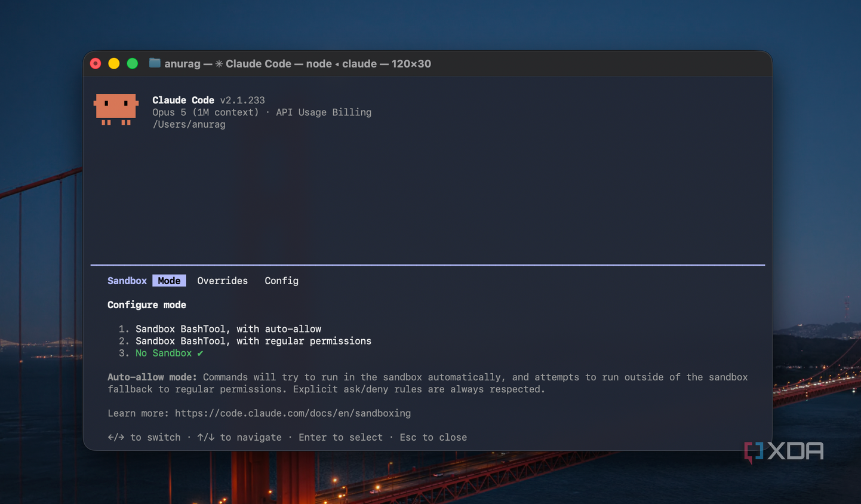The height and width of the screenshot is (504, 861).
Task: Click the Sandbox panel title
Action: tap(127, 281)
